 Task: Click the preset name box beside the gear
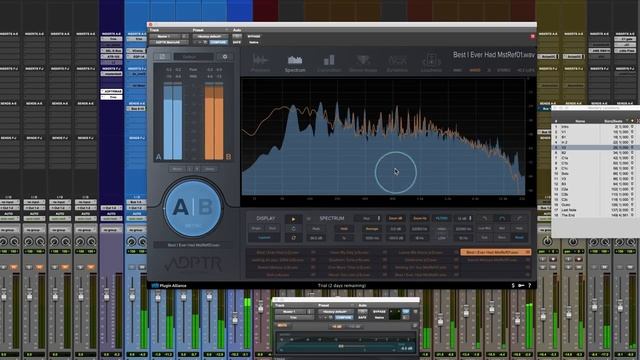pos(193,57)
